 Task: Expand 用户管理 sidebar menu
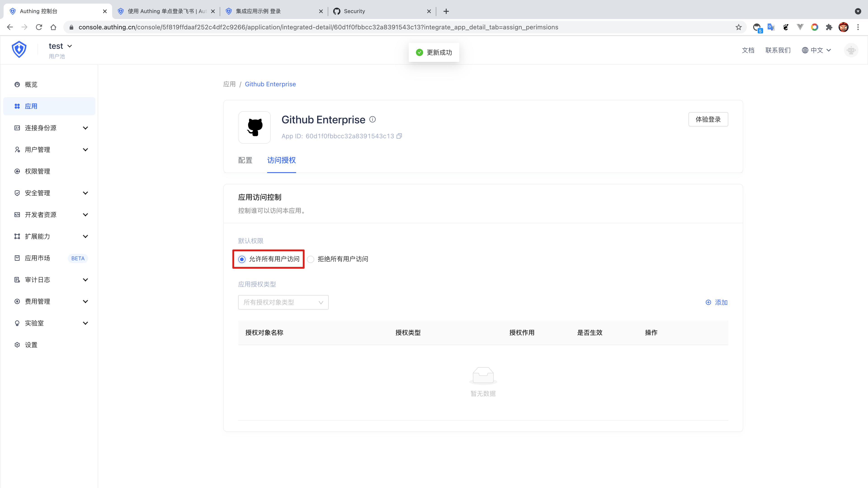point(49,150)
